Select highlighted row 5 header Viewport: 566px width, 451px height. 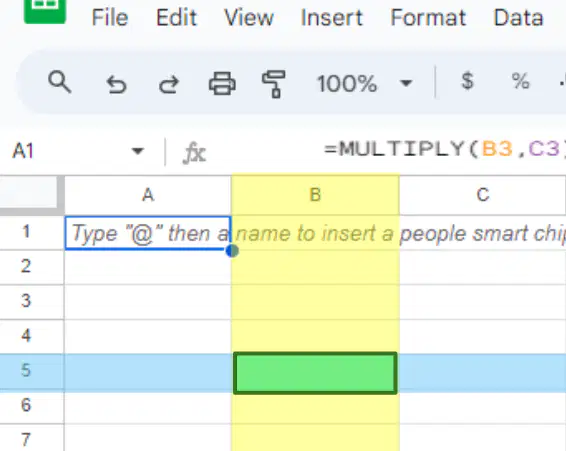coord(32,371)
